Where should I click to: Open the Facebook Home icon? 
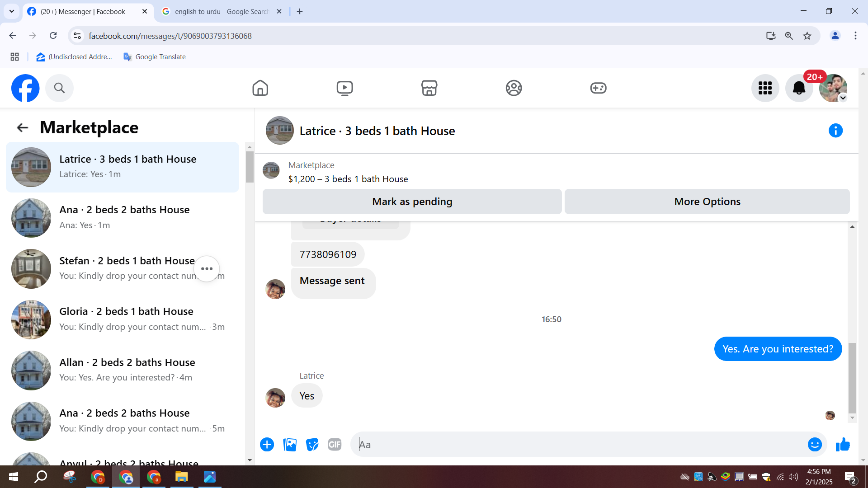pos(260,88)
